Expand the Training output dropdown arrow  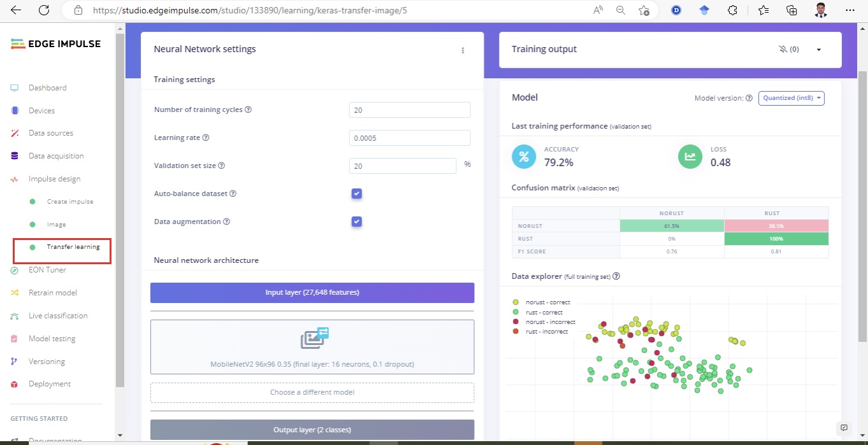tap(819, 50)
